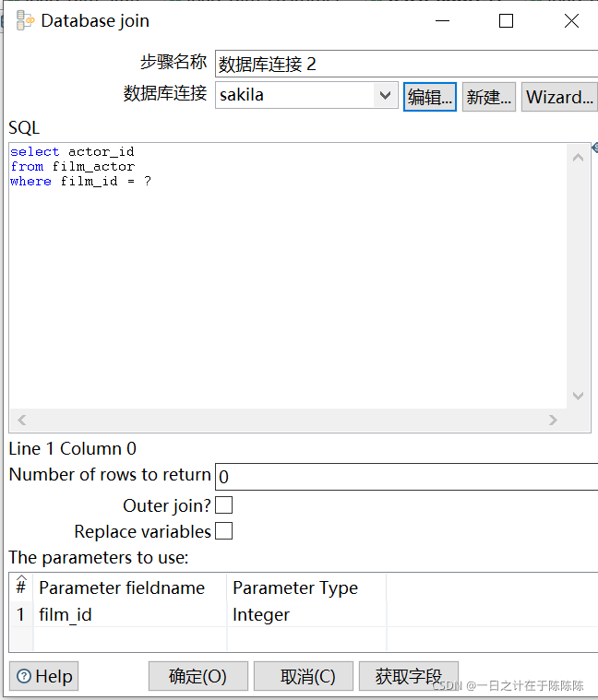The height and width of the screenshot is (700, 598).
Task: Maximize the Database join window
Action: [x=506, y=20]
